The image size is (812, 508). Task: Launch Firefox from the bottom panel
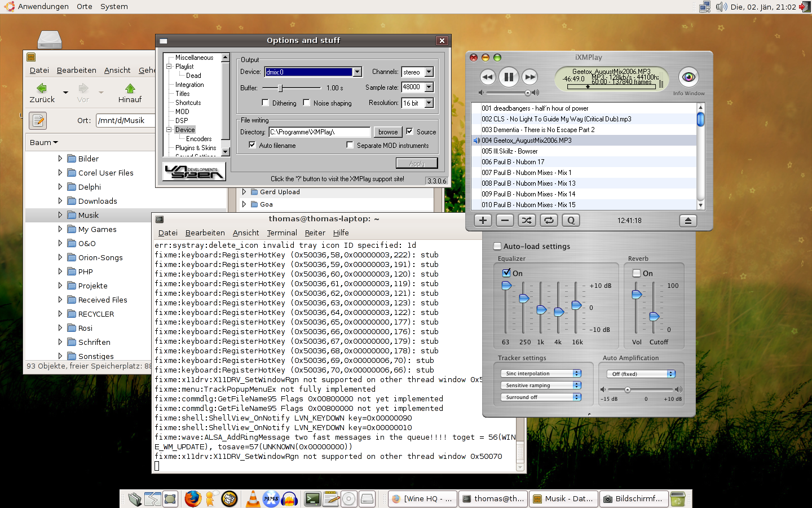click(193, 498)
